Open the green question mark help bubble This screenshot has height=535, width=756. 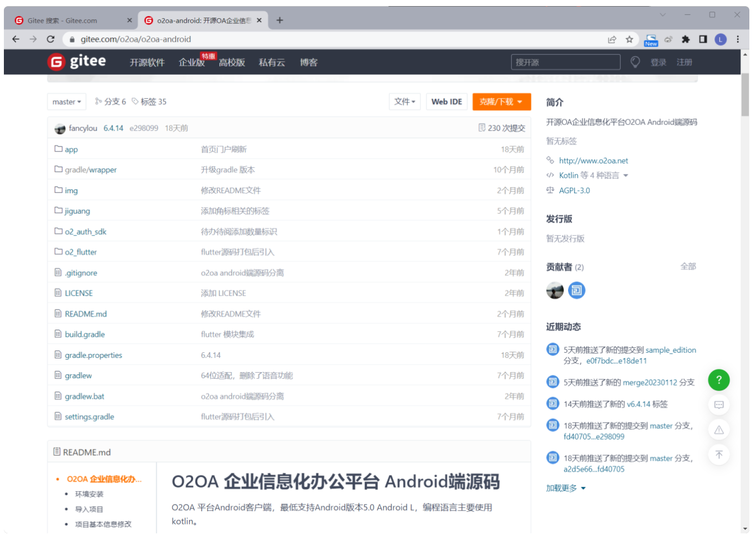pyautogui.click(x=719, y=380)
